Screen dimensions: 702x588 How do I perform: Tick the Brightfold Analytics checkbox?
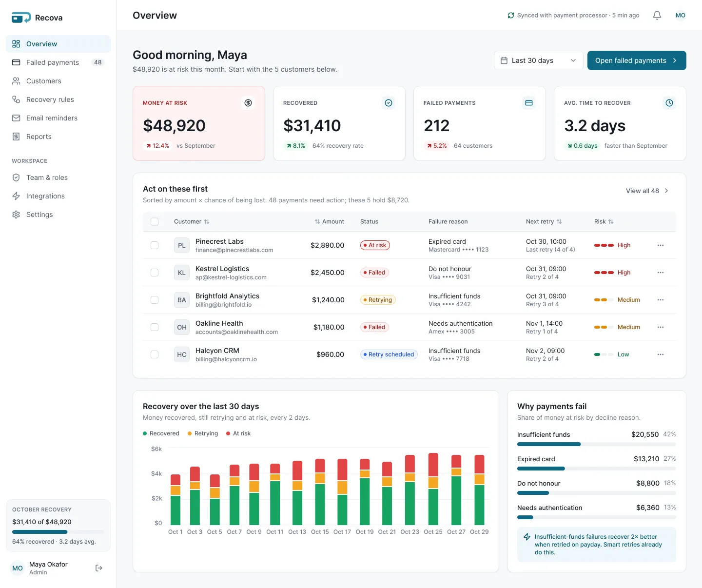click(155, 300)
